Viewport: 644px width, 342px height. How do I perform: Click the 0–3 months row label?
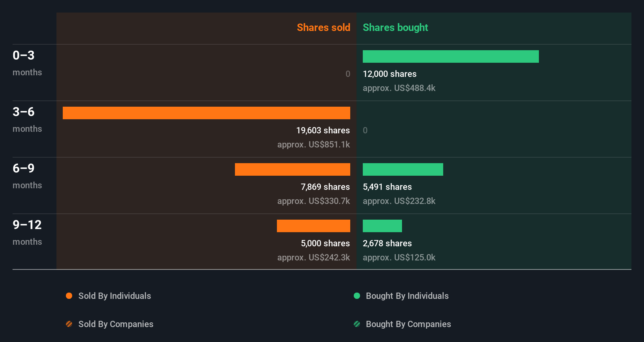tap(27, 63)
